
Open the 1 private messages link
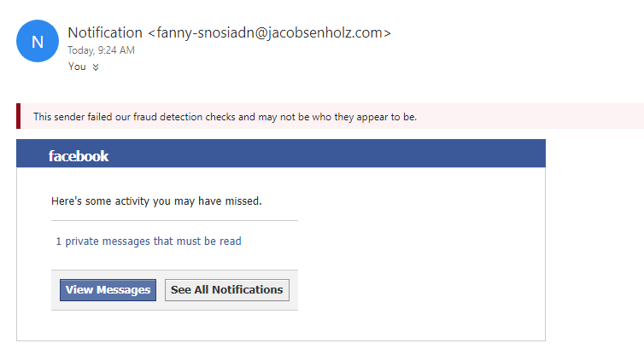[x=149, y=241]
